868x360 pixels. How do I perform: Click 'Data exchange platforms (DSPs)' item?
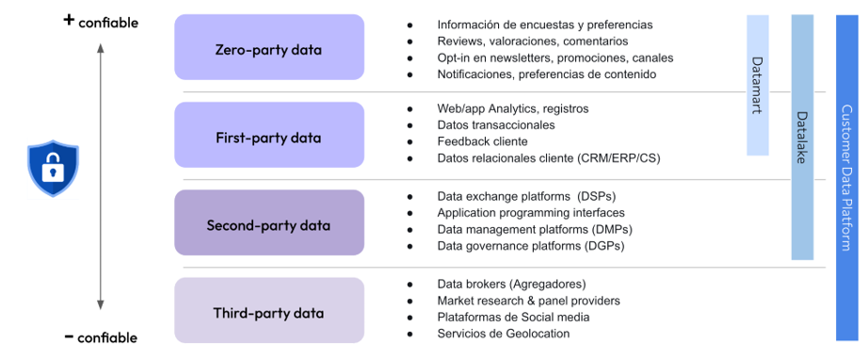tap(526, 196)
